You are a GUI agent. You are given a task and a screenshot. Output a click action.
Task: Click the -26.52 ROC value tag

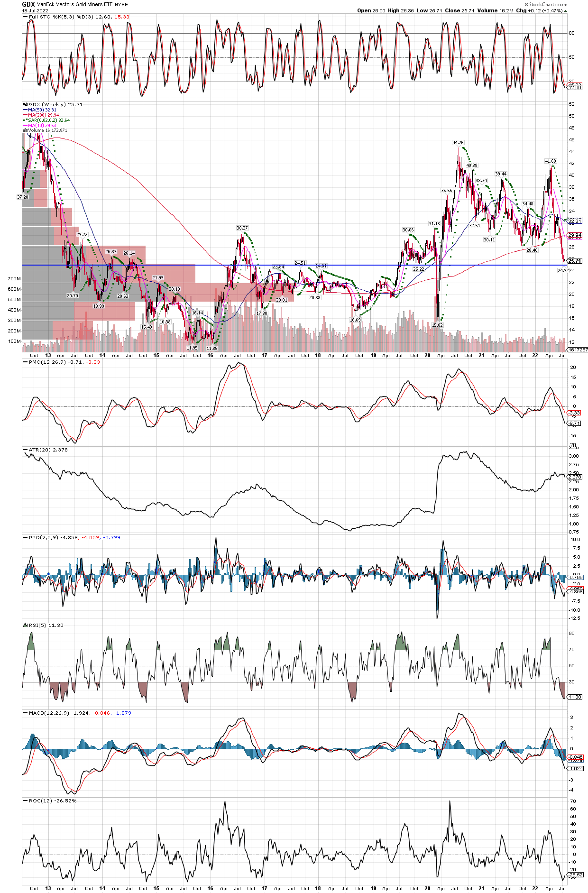pos(575,875)
